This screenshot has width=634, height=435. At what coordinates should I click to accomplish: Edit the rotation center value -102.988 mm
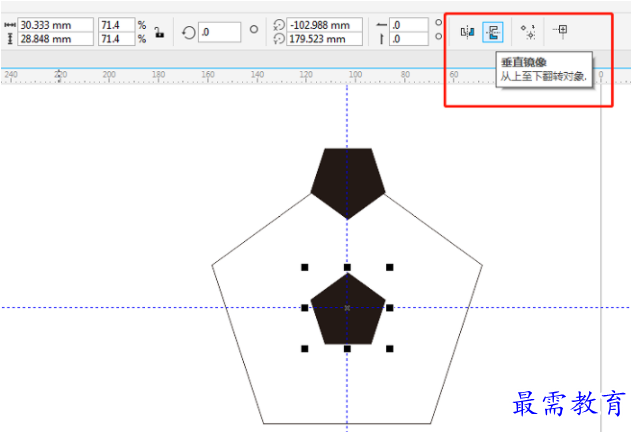coord(324,25)
